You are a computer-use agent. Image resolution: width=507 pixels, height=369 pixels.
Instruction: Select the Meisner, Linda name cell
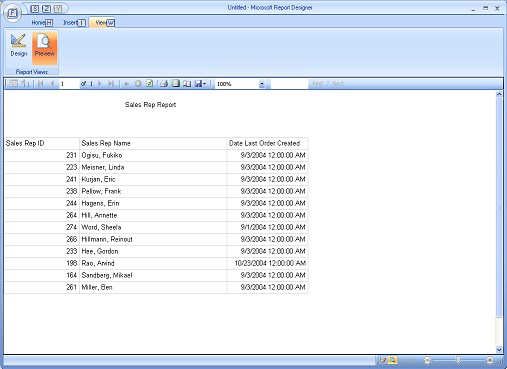(x=153, y=167)
